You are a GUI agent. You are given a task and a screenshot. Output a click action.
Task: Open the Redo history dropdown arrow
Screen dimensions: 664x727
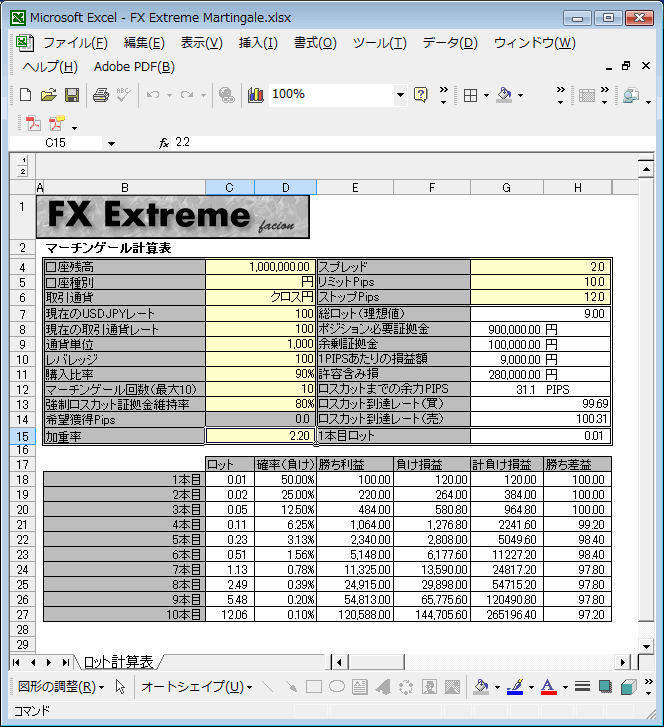pos(203,96)
